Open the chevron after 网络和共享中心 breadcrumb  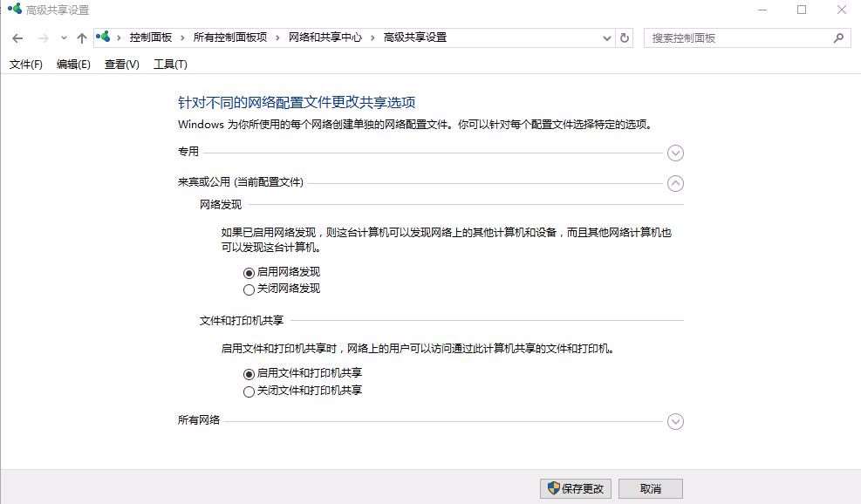[x=372, y=37]
